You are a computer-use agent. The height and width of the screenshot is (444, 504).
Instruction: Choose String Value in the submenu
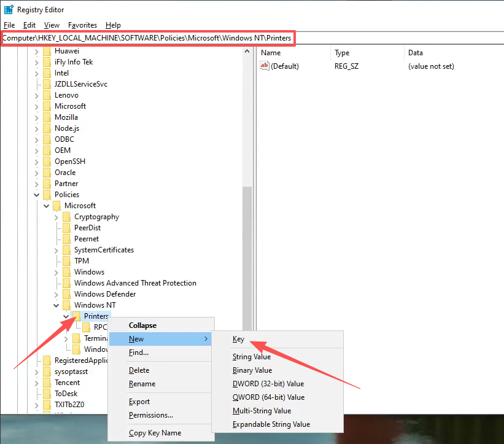click(277, 357)
